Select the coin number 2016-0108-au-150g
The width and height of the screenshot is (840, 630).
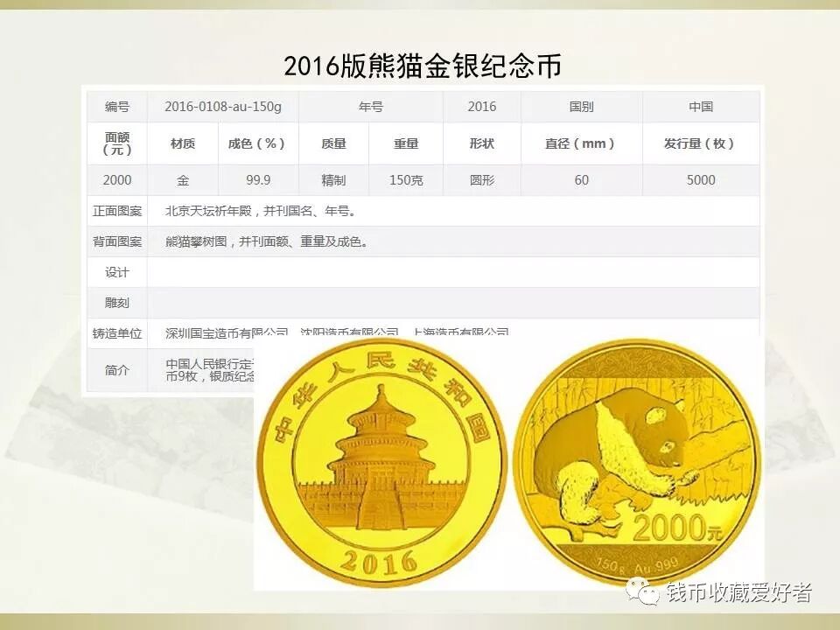point(223,107)
